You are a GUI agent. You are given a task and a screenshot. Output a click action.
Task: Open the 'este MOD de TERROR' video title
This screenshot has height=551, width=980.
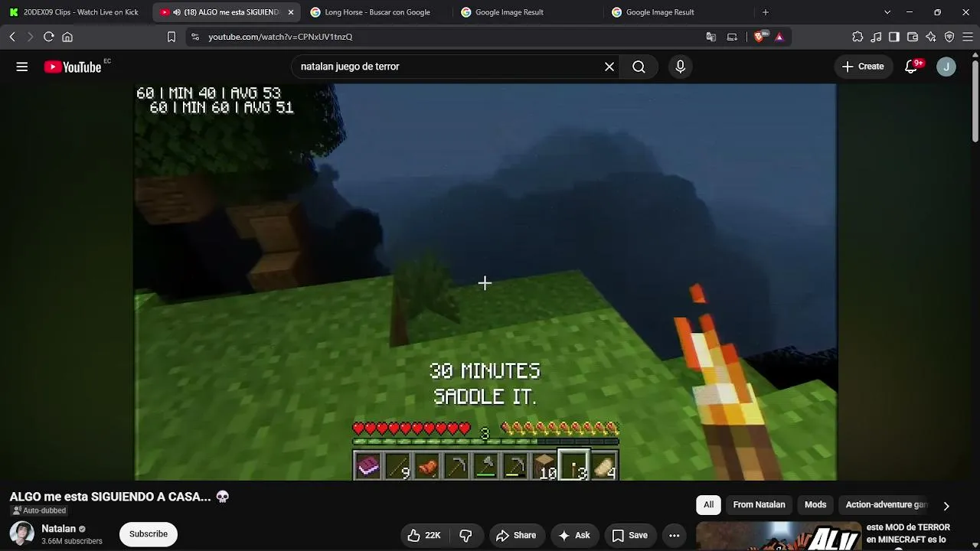(908, 533)
